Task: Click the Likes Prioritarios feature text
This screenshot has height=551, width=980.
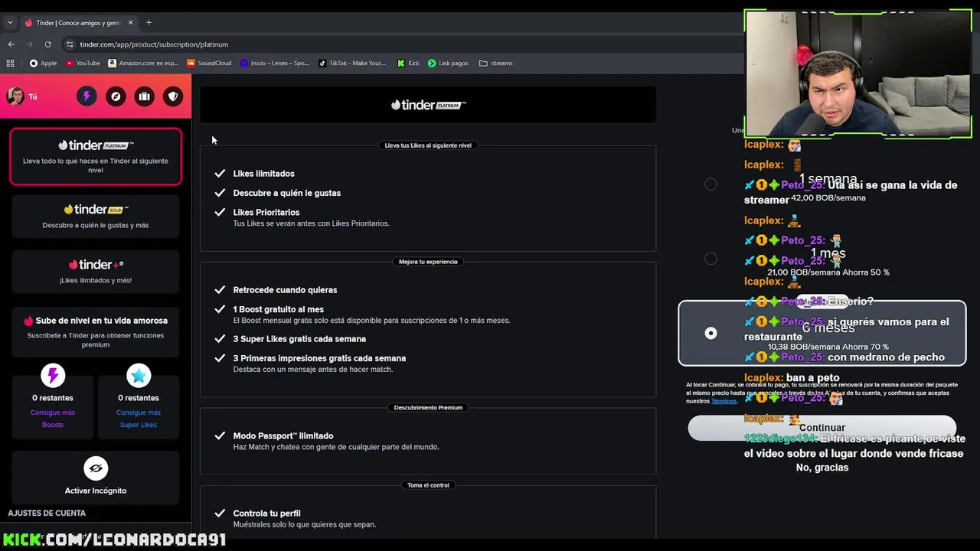Action: coord(266,212)
